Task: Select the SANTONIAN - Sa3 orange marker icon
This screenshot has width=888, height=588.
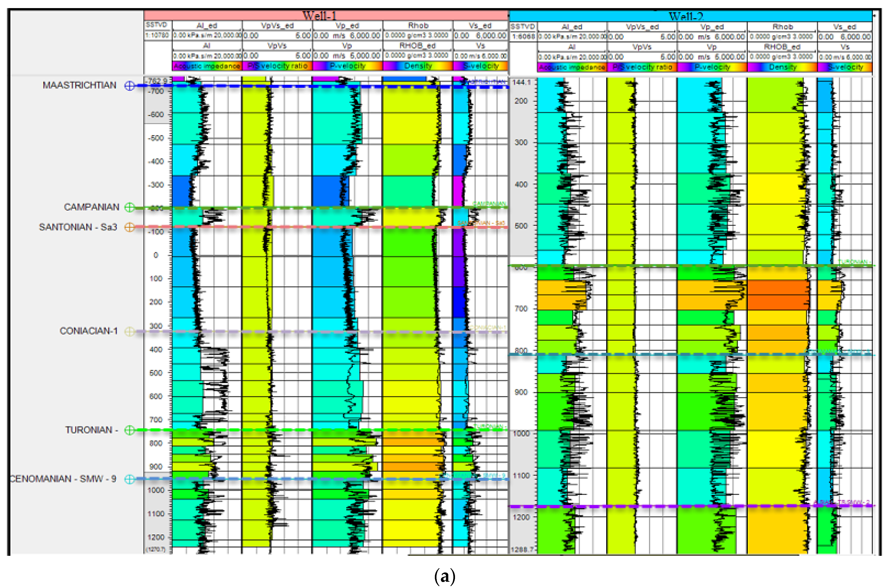Action: [130, 227]
